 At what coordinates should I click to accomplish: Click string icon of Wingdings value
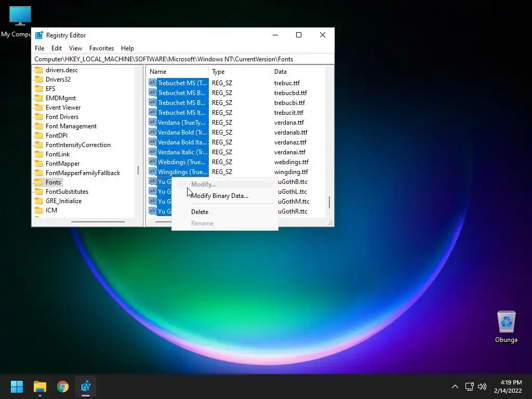tap(152, 171)
